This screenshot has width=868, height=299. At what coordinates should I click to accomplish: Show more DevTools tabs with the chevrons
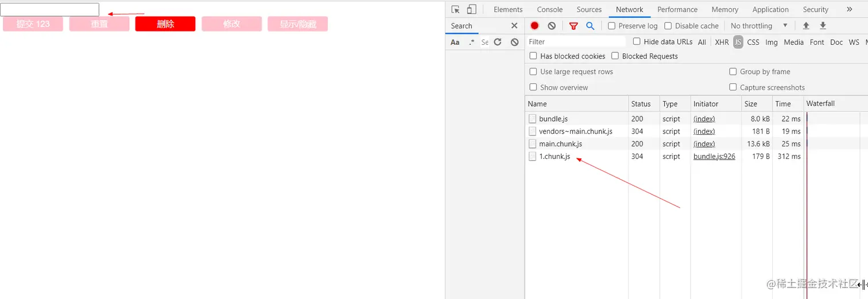click(849, 9)
